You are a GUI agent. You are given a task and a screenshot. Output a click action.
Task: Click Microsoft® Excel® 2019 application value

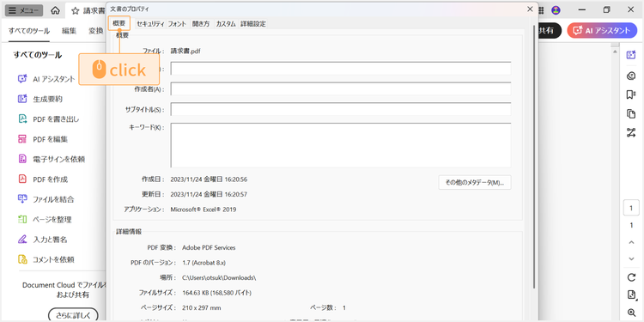[x=204, y=210]
